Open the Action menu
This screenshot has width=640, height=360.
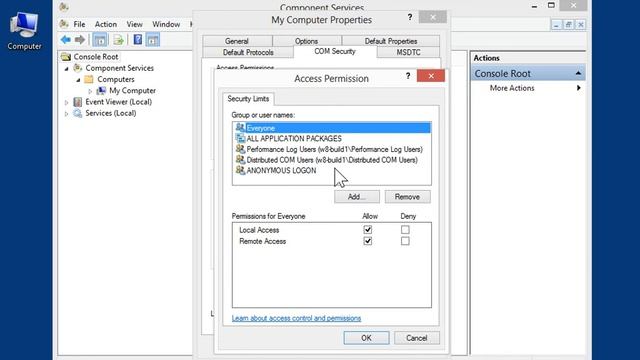pos(106,24)
